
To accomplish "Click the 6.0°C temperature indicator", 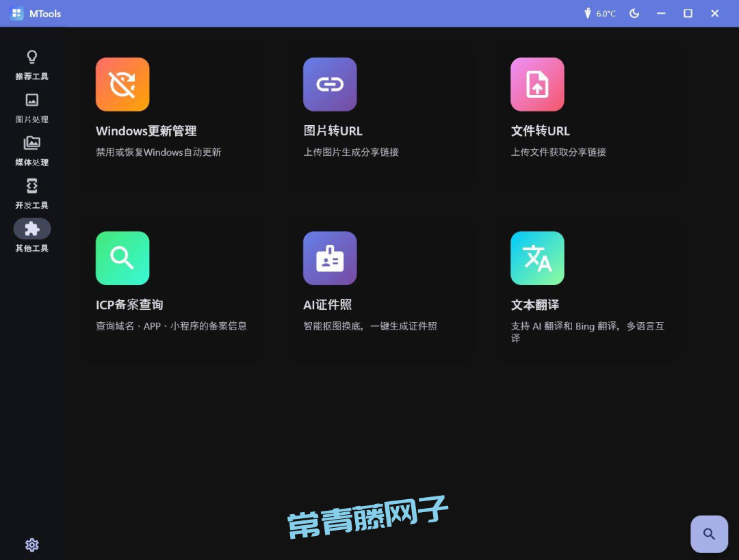I will tap(599, 14).
